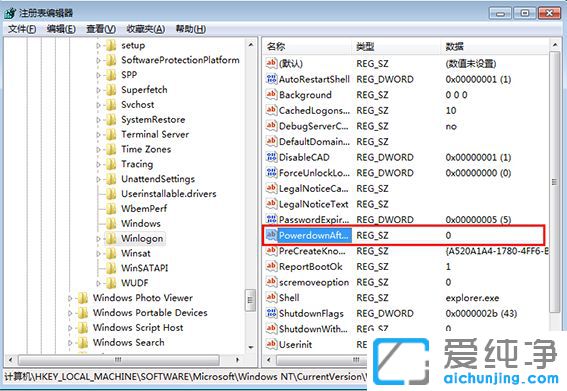The image size is (567, 391).
Task: Select the ShutdownWith... value name
Action: [x=313, y=329]
